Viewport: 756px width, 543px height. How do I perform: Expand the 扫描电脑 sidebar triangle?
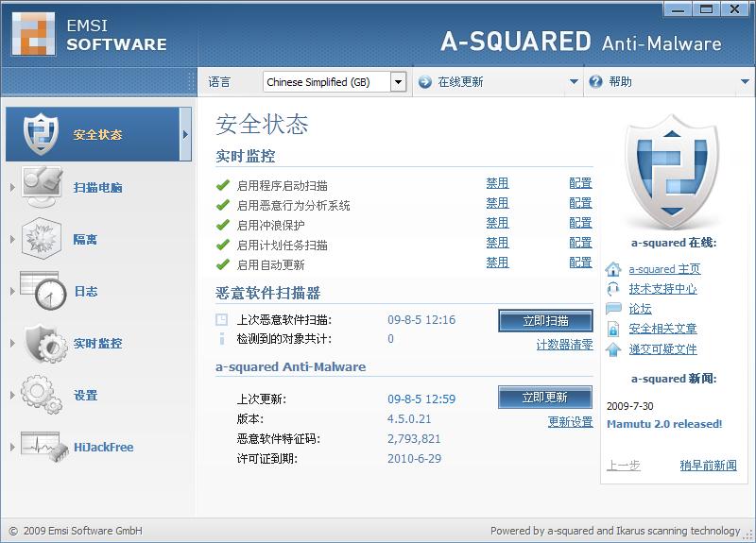pos(12,187)
